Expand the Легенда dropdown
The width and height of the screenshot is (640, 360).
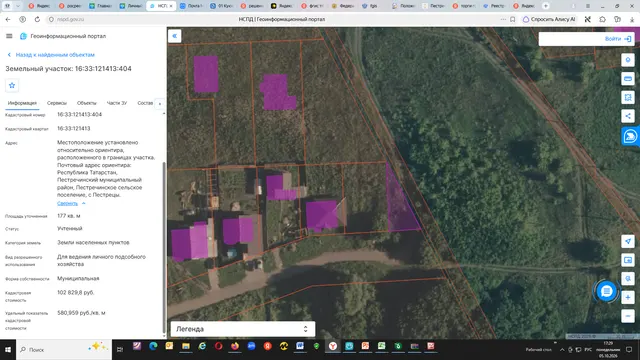coord(242,329)
